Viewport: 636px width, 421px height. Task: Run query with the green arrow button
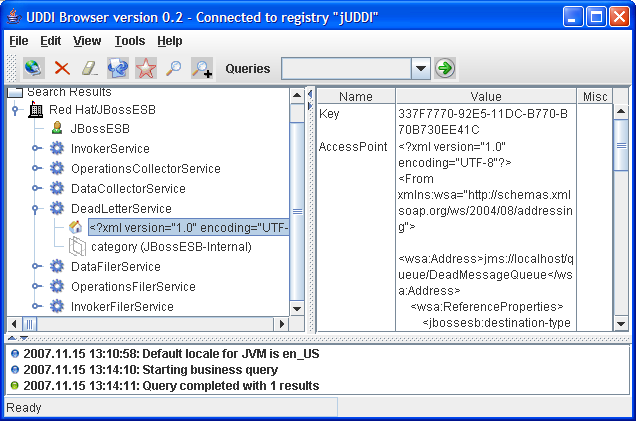(x=445, y=68)
